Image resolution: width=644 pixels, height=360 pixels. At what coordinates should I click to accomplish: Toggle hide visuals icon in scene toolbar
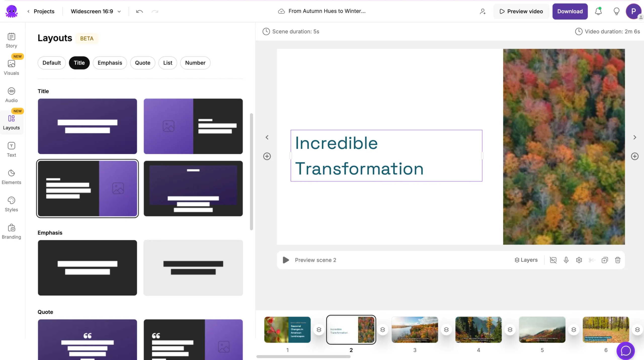coord(553,260)
